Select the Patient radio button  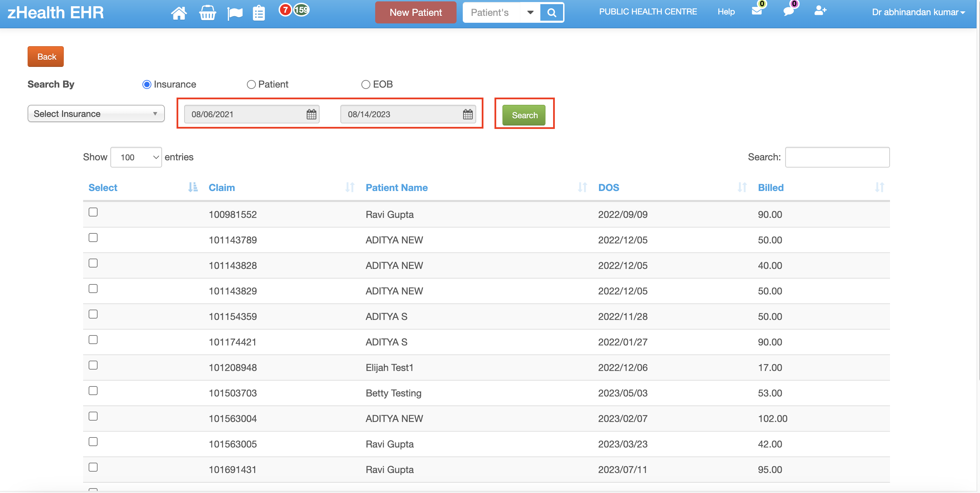click(251, 84)
